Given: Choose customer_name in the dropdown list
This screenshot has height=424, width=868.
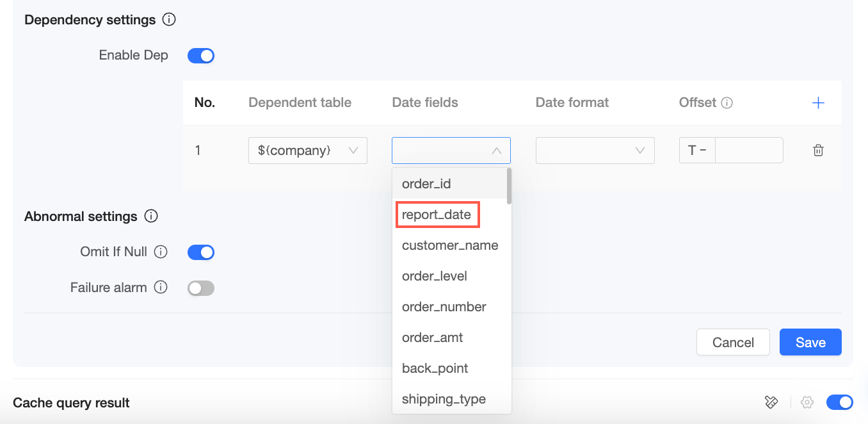Looking at the screenshot, I should coord(450,245).
